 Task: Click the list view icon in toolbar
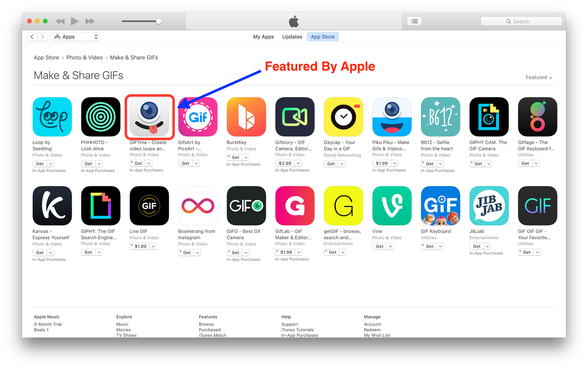coord(415,21)
